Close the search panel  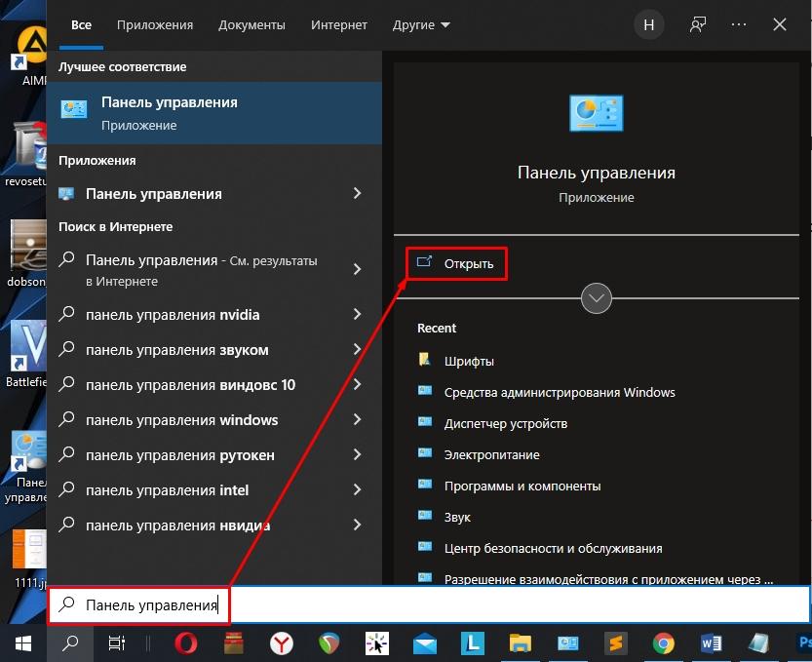(x=780, y=24)
